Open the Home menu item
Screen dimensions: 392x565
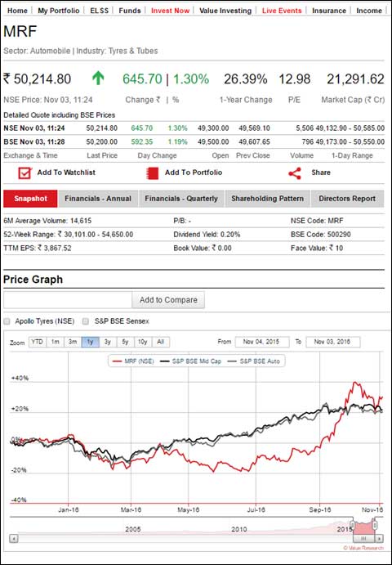click(17, 11)
